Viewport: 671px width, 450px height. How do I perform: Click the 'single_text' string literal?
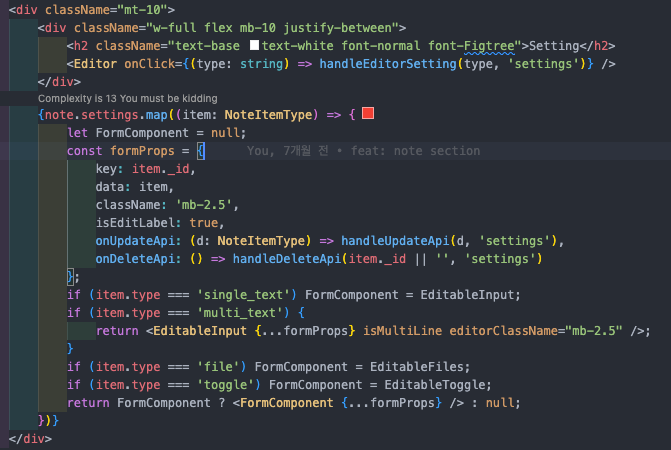[x=243, y=295]
